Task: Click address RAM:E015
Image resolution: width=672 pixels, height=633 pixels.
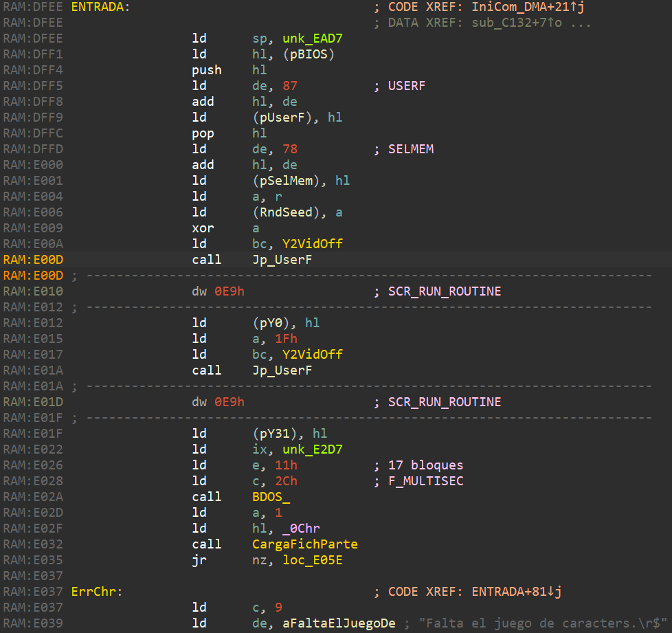Action: 33,339
